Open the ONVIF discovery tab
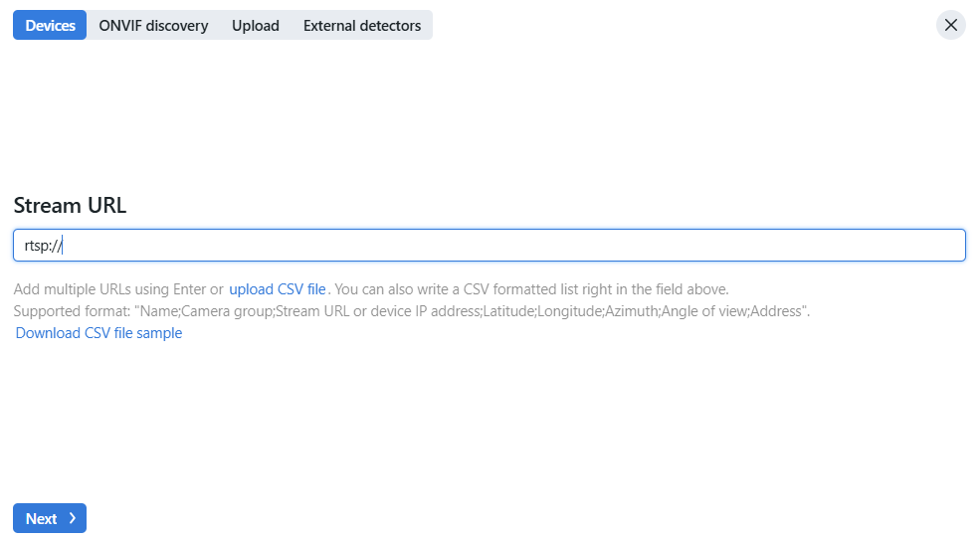Viewport: 980px width, 540px height. point(153,26)
